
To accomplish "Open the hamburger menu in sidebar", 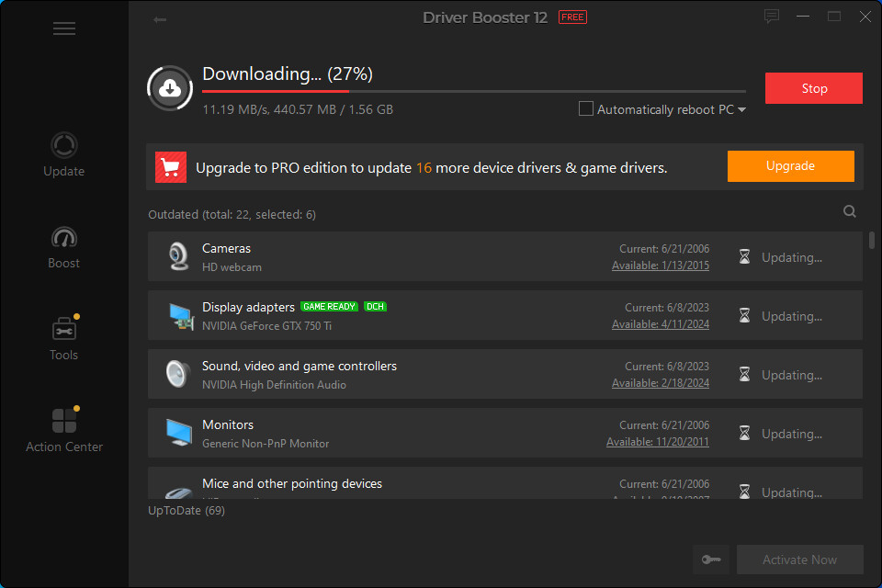I will 64,28.
